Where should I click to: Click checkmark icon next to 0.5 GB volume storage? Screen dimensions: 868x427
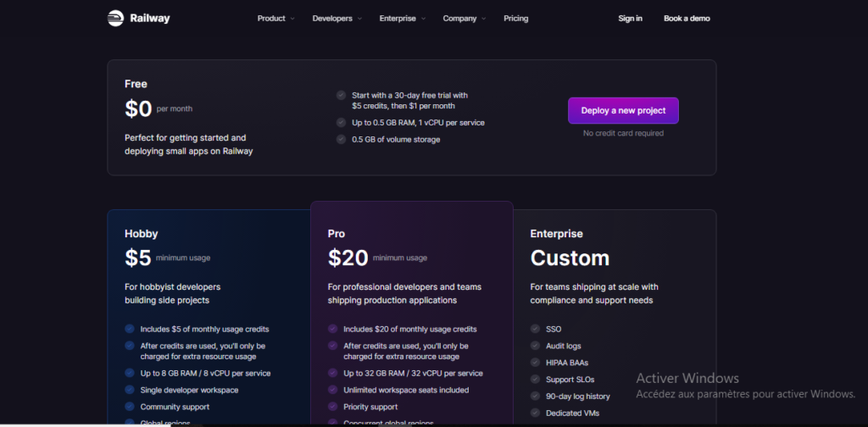click(341, 139)
